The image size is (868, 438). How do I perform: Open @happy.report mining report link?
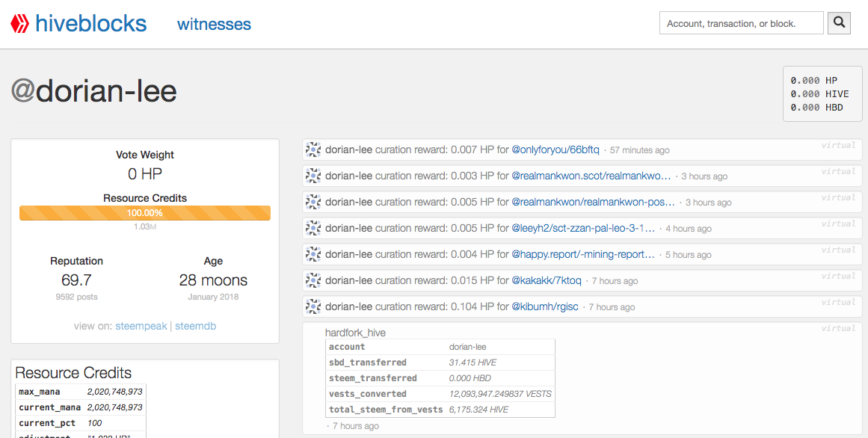[x=582, y=255]
